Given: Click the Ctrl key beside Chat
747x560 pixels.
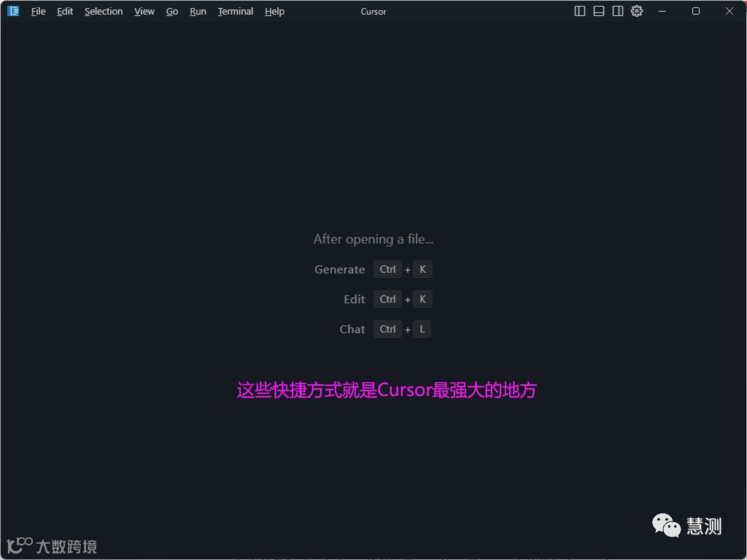Looking at the screenshot, I should coord(388,329).
